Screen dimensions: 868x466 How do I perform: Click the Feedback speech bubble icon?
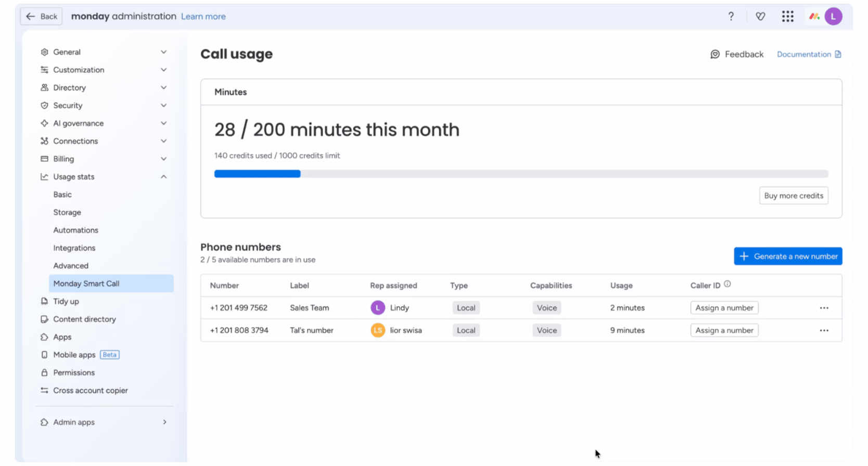click(x=715, y=54)
